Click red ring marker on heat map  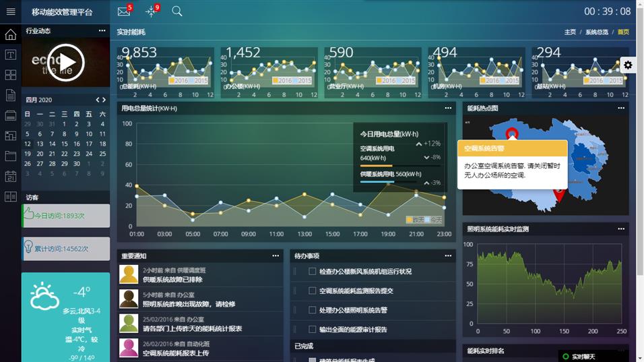(x=512, y=133)
